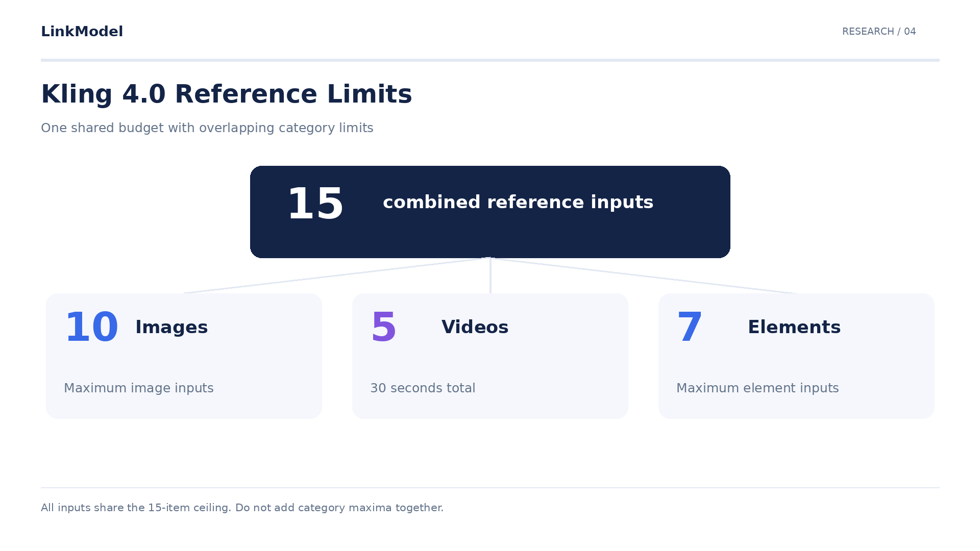
Task: Click '30 seconds total' caption
Action: pos(423,388)
